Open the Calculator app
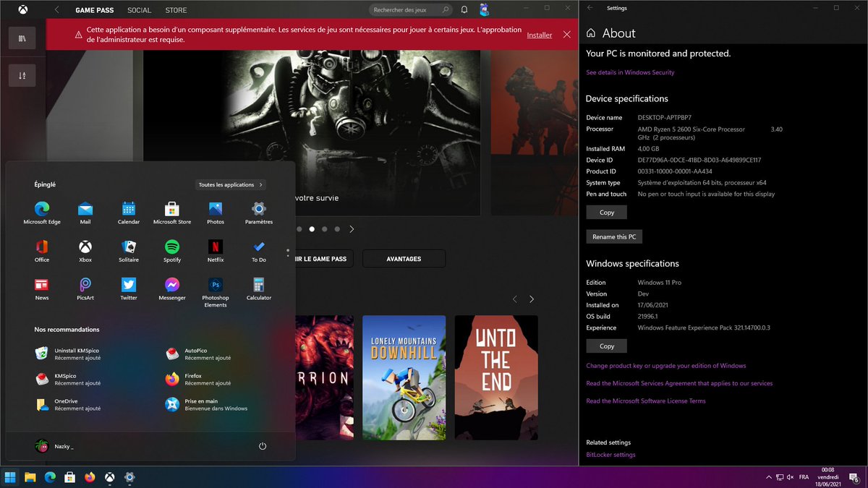The width and height of the screenshot is (868, 488). click(x=259, y=289)
